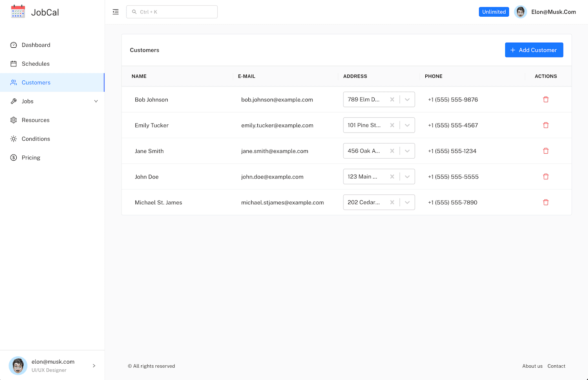Clear Jane Smith's address with X icon
The height and width of the screenshot is (380, 588).
(392, 151)
